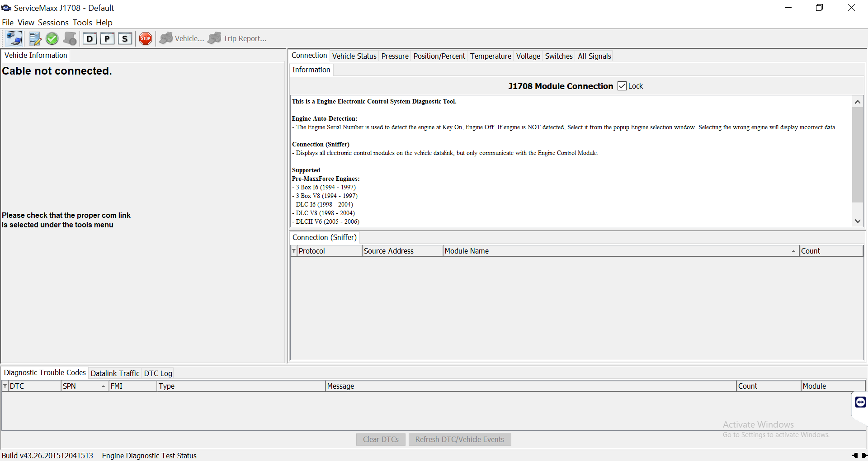Sort by the Protocol column header
Viewport: 868px width, 461px height.
point(330,251)
